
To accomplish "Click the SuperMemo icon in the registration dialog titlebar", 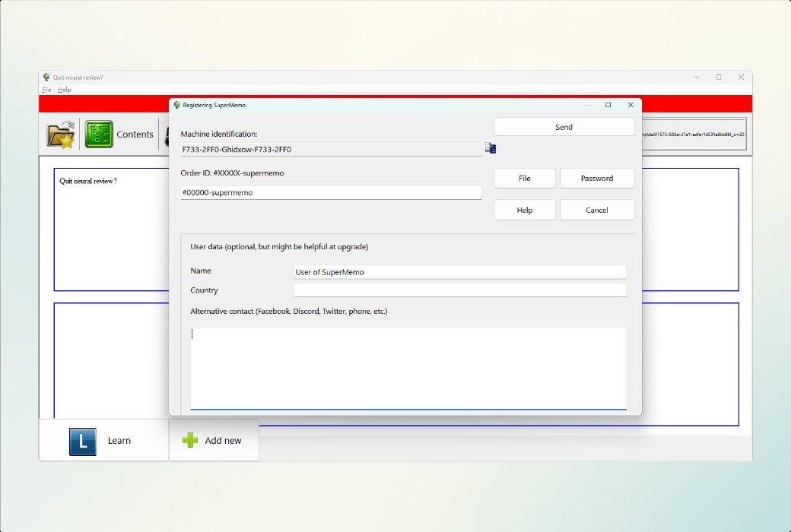I will click(176, 105).
